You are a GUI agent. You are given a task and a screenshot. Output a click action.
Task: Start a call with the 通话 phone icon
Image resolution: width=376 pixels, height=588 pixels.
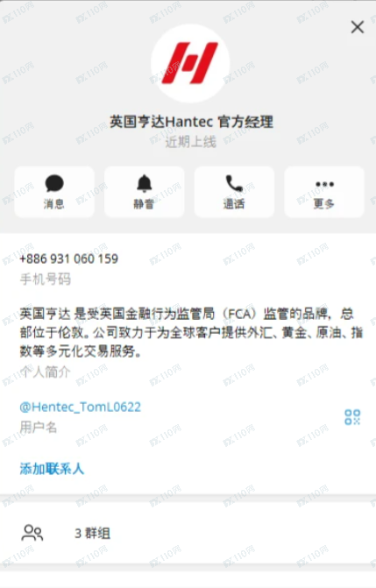point(234,183)
